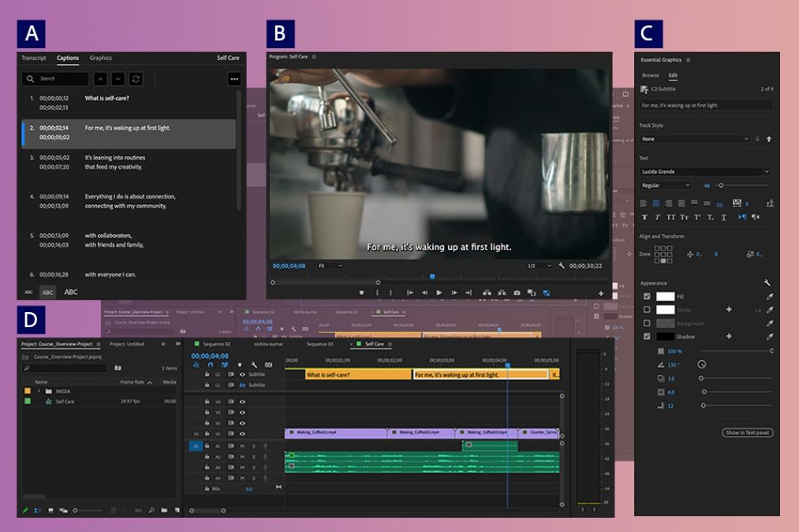The width and height of the screenshot is (799, 532).
Task: Open the Captions panel three-dots menu
Action: [x=233, y=79]
